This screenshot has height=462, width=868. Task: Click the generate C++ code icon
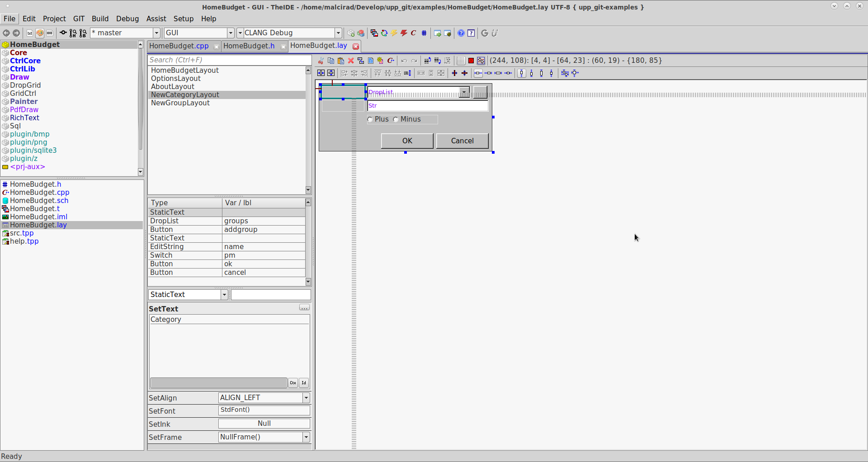(391, 61)
